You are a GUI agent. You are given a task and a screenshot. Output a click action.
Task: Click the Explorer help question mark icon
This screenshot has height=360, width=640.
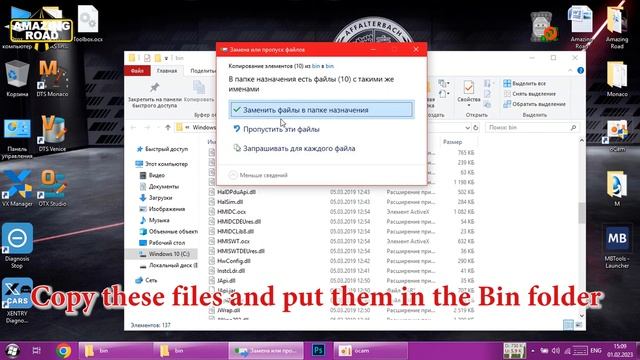coord(580,71)
